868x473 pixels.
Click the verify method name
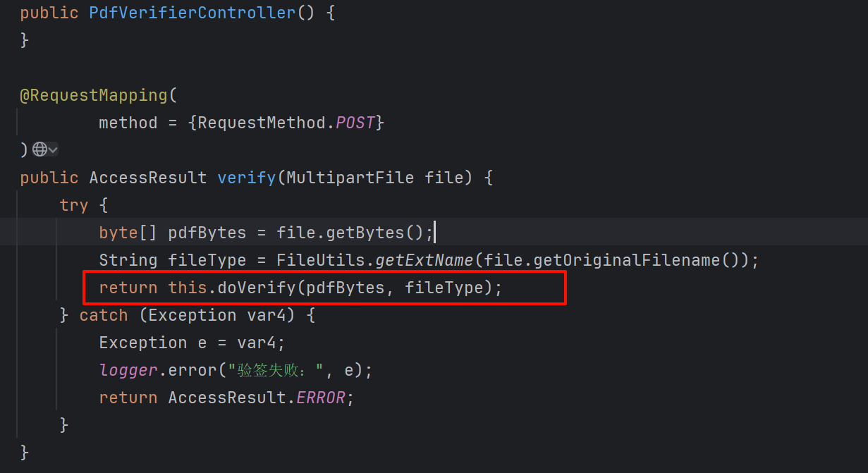click(x=247, y=178)
